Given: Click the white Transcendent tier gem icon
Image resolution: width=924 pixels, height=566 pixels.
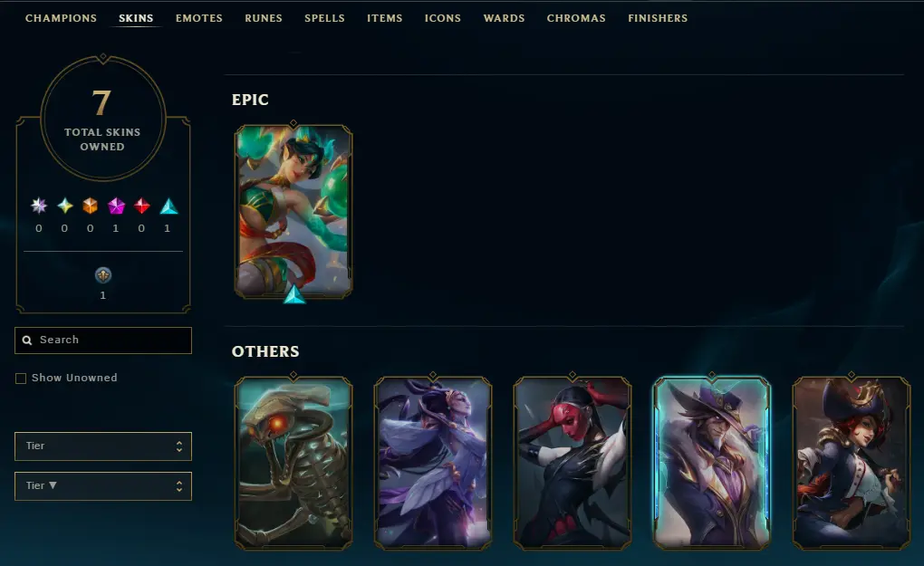Looking at the screenshot, I should click(x=39, y=206).
